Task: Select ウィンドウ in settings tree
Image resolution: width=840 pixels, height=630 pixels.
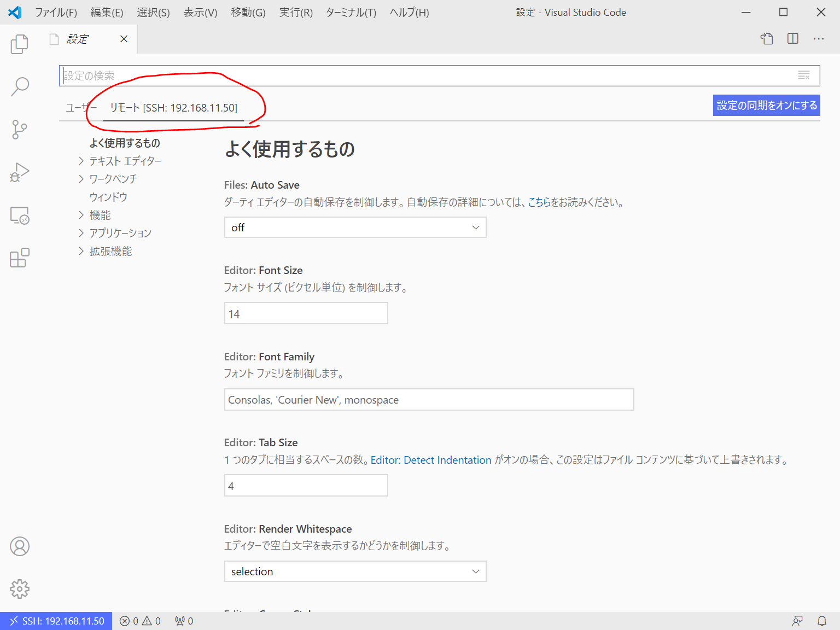Action: coord(108,197)
